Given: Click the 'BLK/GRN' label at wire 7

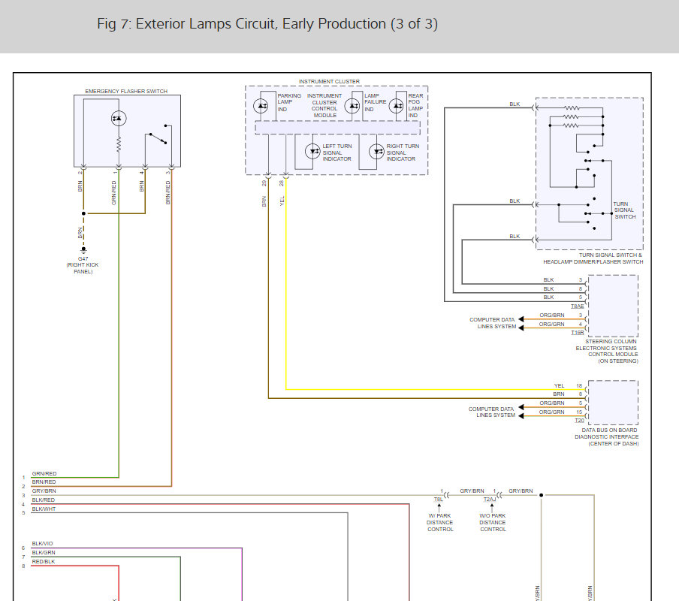Looking at the screenshot, I should coord(44,553).
